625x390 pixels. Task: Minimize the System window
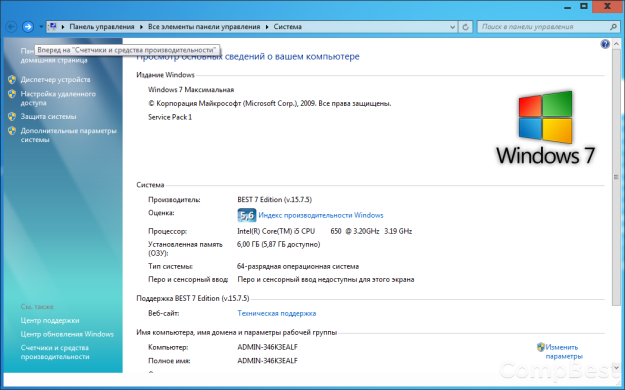568,7
